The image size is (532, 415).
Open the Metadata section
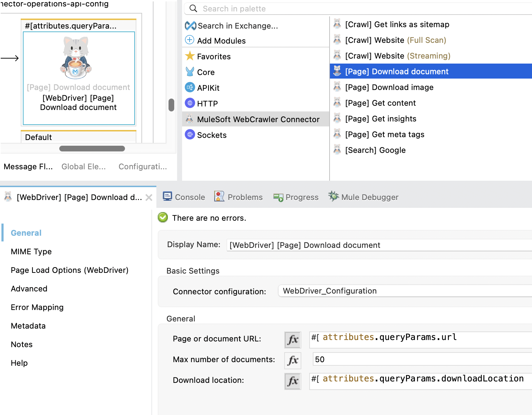(28, 326)
